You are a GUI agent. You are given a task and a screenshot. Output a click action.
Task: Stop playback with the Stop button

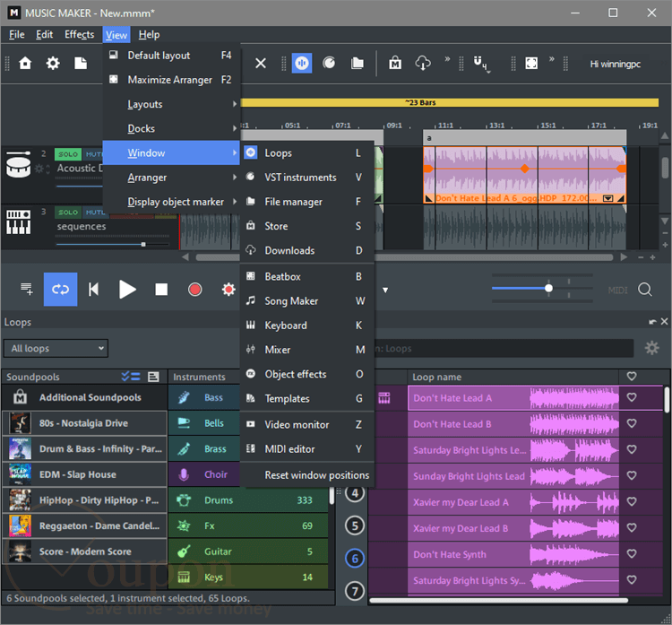(x=161, y=289)
